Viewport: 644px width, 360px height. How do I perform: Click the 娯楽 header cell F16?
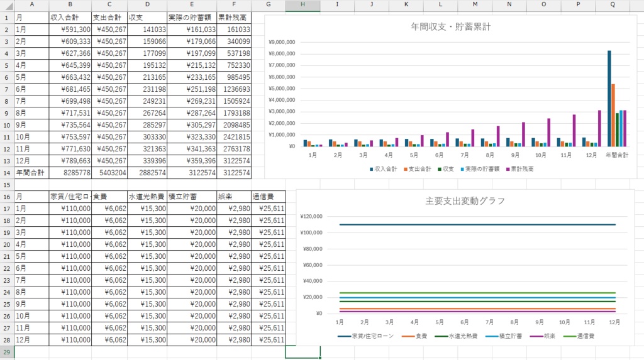pos(234,197)
